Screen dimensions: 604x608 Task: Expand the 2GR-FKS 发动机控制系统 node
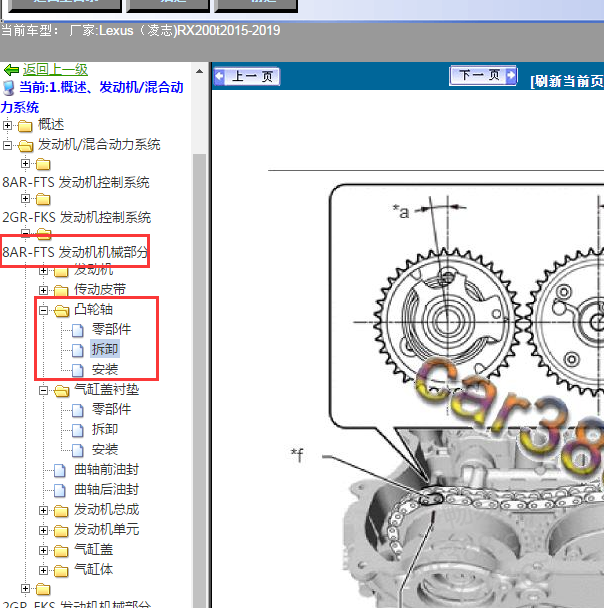click(25, 199)
